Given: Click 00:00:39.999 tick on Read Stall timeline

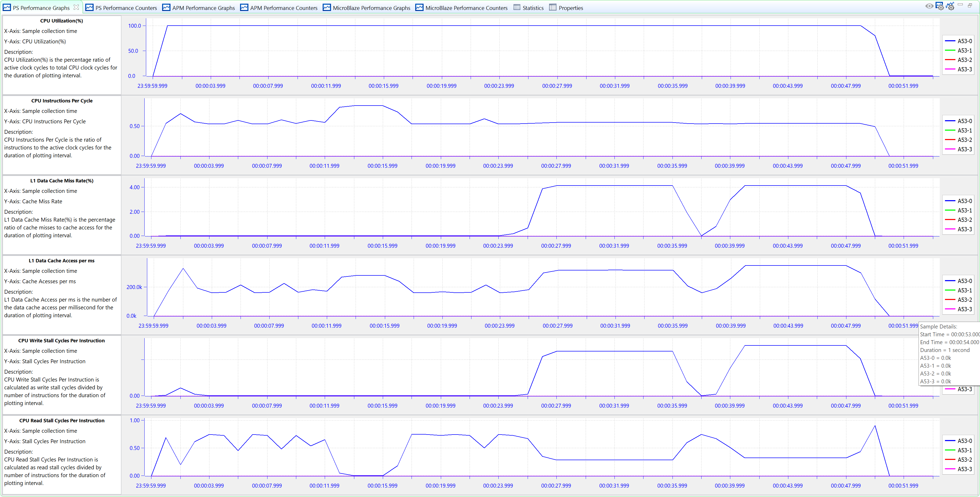Looking at the screenshot, I should click(730, 486).
